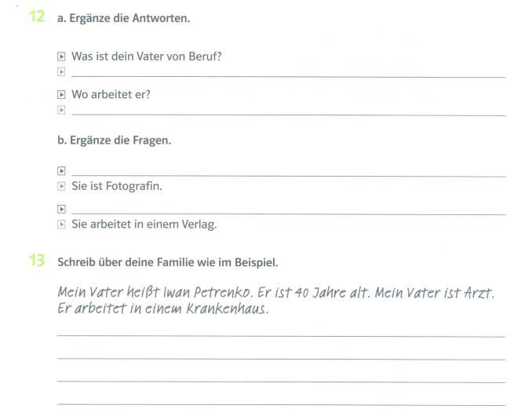
Task: Click the green exercise number 13
Action: 36,261
